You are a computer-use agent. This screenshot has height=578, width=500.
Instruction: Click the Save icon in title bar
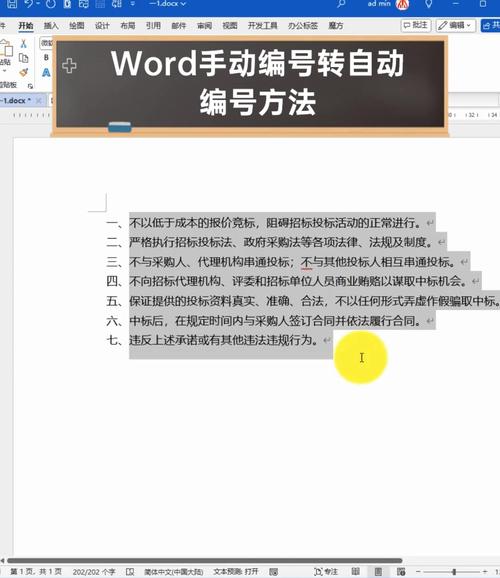pyautogui.click(x=12, y=4)
